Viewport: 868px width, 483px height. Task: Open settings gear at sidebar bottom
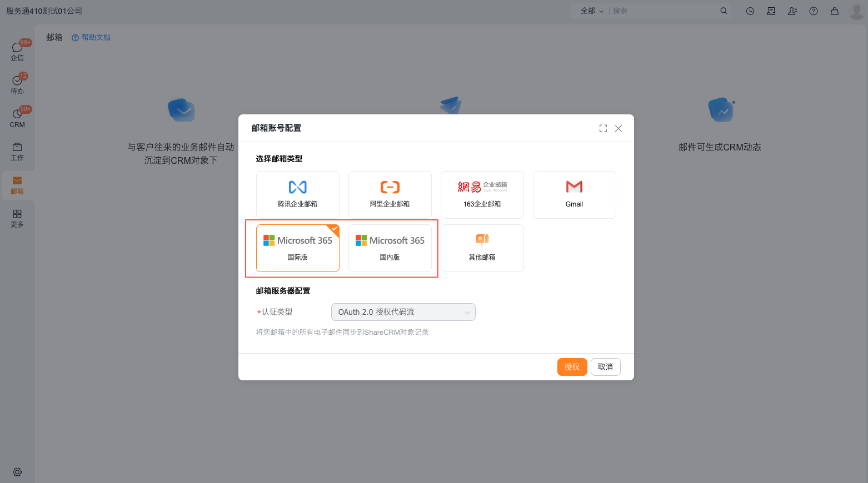[x=17, y=472]
